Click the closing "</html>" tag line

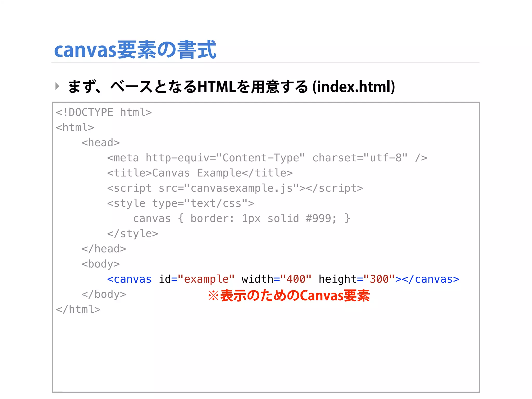[78, 309]
